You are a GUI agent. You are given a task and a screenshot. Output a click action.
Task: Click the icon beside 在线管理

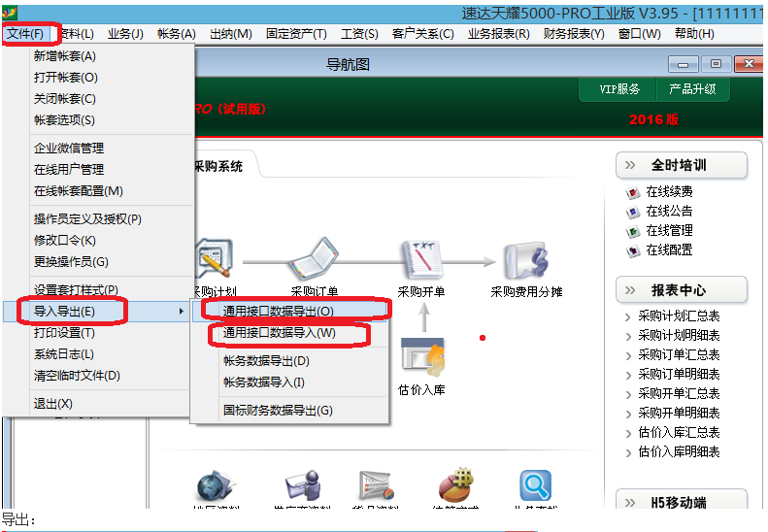(633, 231)
